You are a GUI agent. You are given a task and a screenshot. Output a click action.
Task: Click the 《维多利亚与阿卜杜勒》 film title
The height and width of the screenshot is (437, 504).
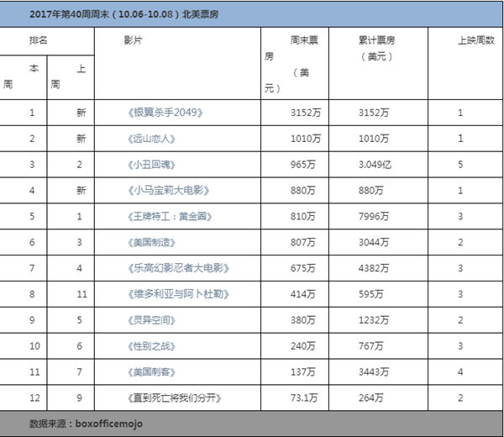click(176, 294)
